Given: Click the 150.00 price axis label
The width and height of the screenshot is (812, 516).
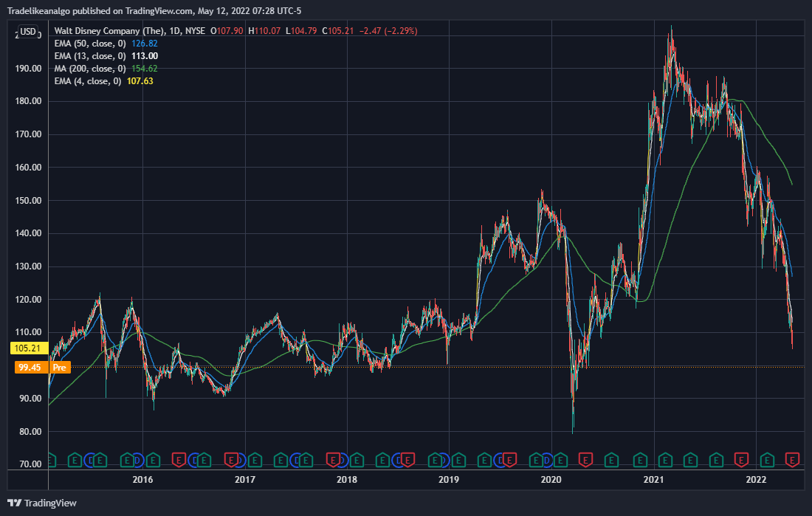Looking at the screenshot, I should [29, 201].
